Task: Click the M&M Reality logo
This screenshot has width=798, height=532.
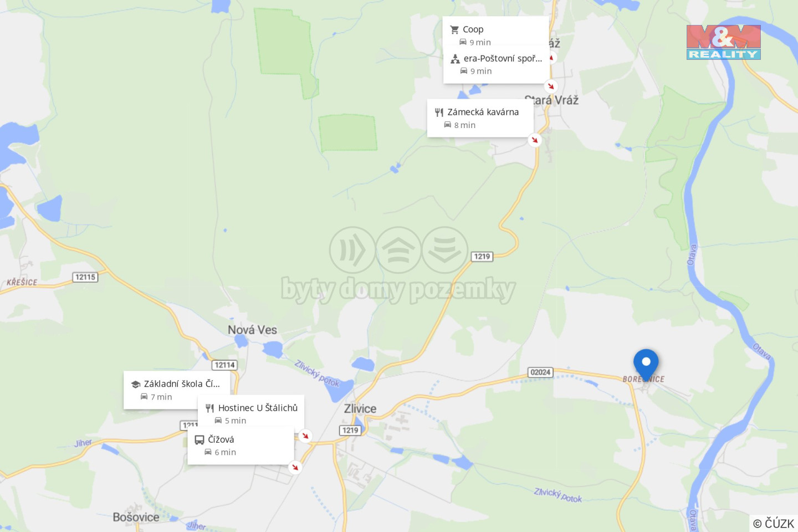Action: [723, 42]
